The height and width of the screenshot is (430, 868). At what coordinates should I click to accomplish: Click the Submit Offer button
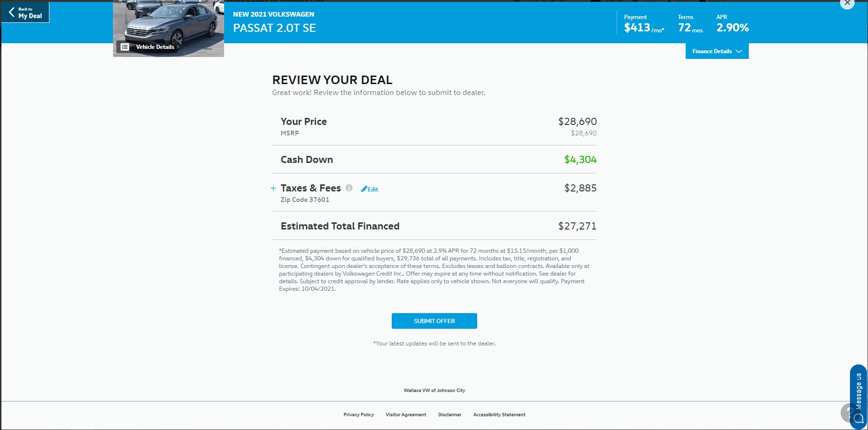[x=434, y=321]
